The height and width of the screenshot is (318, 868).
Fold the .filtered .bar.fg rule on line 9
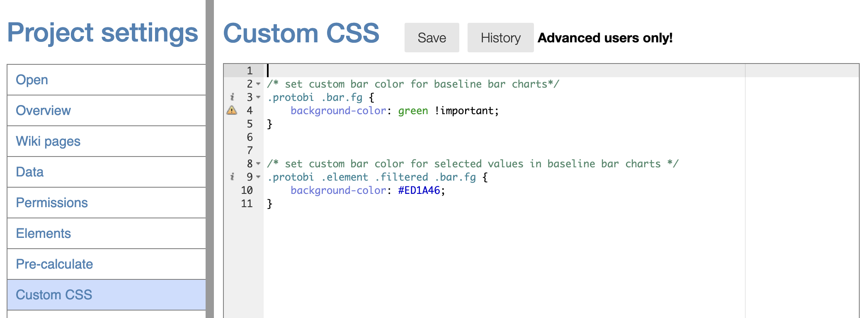coord(258,177)
